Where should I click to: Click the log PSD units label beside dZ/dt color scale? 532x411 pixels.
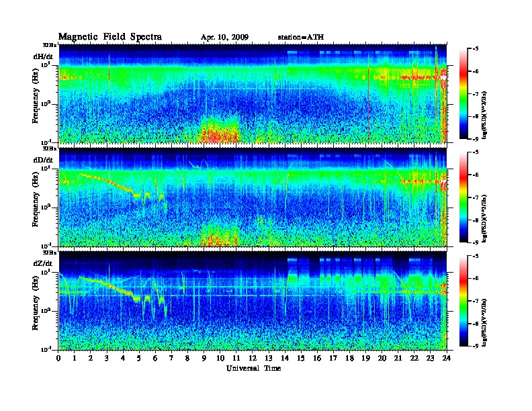pyautogui.click(x=484, y=322)
